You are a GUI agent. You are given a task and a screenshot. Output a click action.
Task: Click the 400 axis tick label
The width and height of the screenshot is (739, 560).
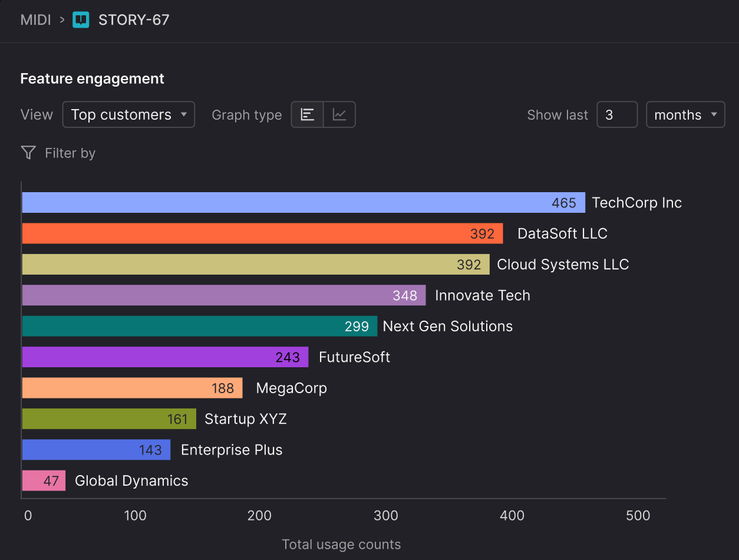click(512, 516)
